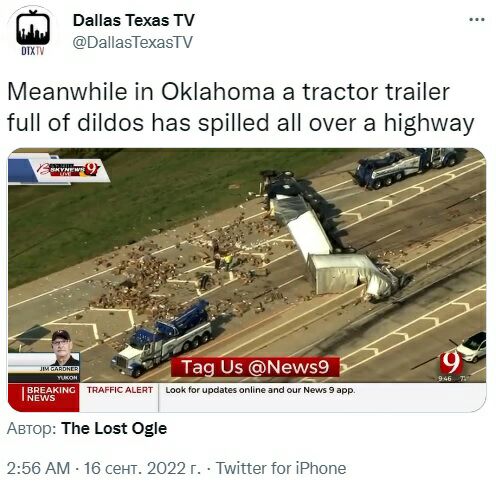Image resolution: width=496 pixels, height=486 pixels.
Task: Open the DTX TV profile avatar
Action: [x=33, y=32]
